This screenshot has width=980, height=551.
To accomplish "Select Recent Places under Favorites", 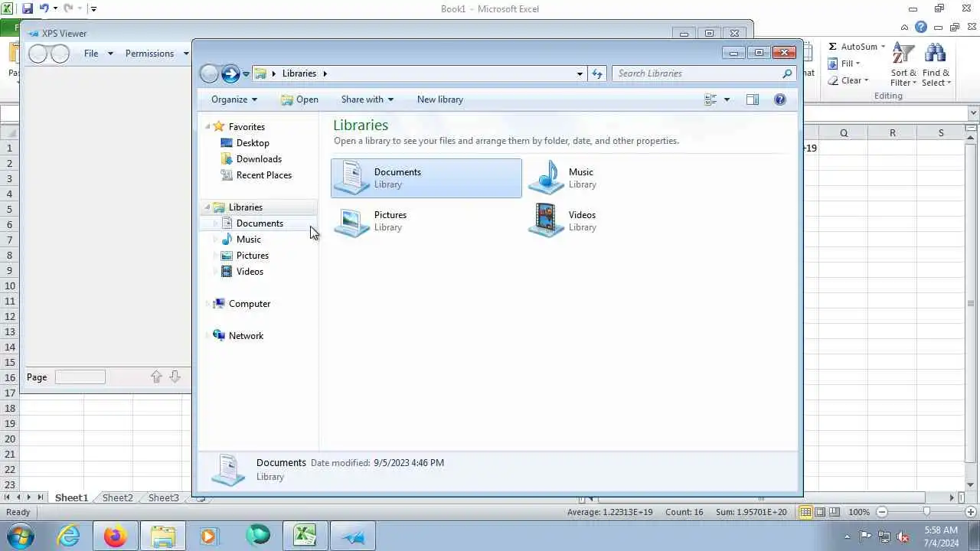I will tap(263, 175).
